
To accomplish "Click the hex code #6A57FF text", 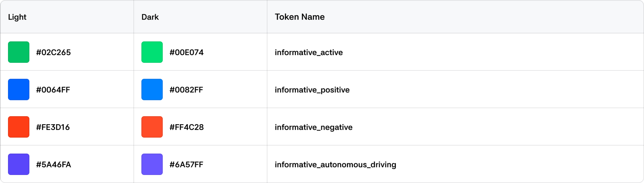I will point(186,165).
